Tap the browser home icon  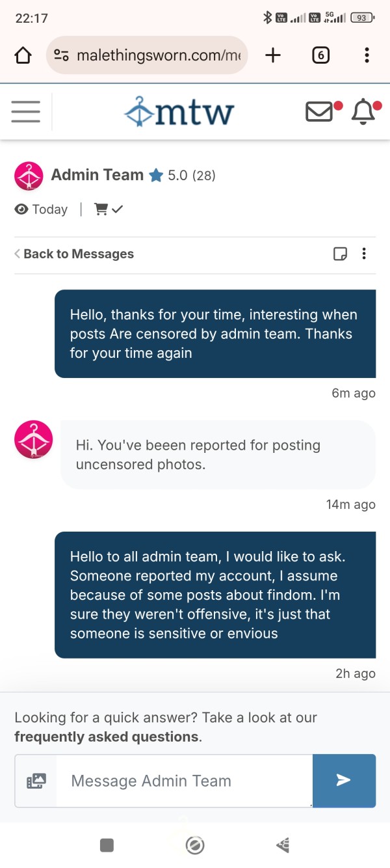pos(23,55)
